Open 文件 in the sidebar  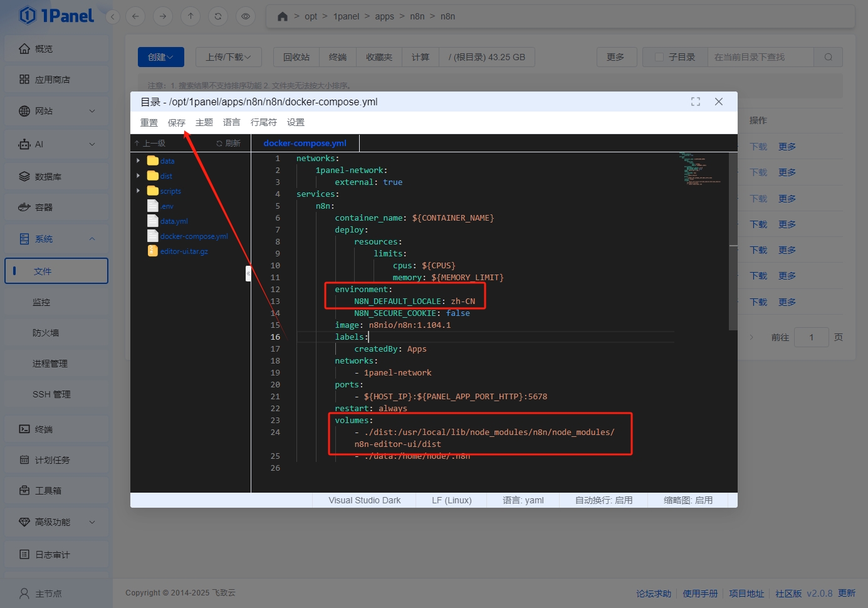tap(56, 271)
